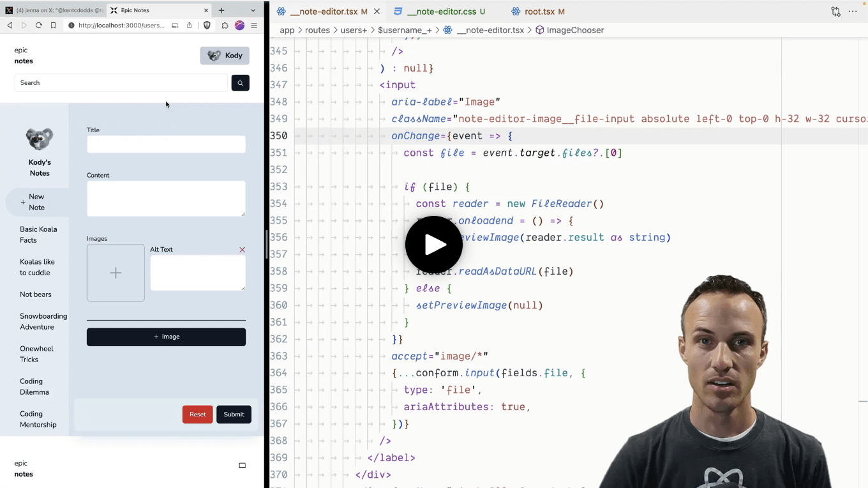Open the browser hamburger menu

254,26
